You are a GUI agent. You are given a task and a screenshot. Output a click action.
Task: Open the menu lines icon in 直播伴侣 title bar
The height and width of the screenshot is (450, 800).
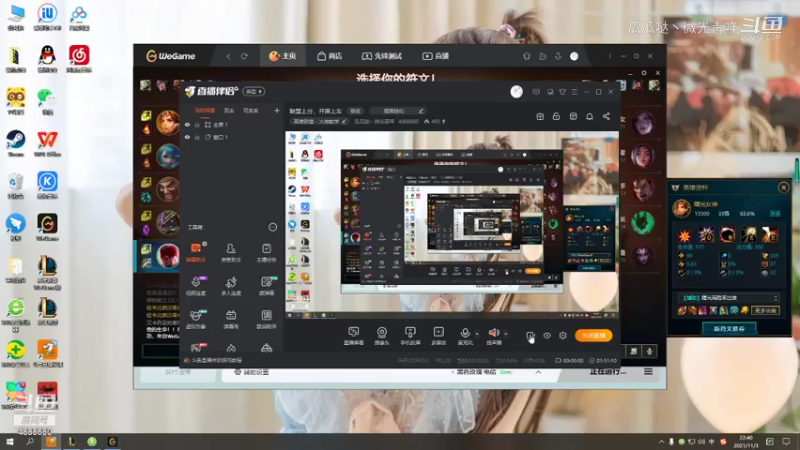[574, 92]
